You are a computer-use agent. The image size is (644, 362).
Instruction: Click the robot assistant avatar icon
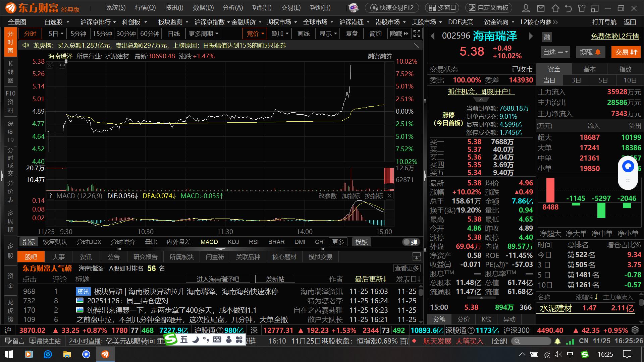pyautogui.click(x=353, y=7)
